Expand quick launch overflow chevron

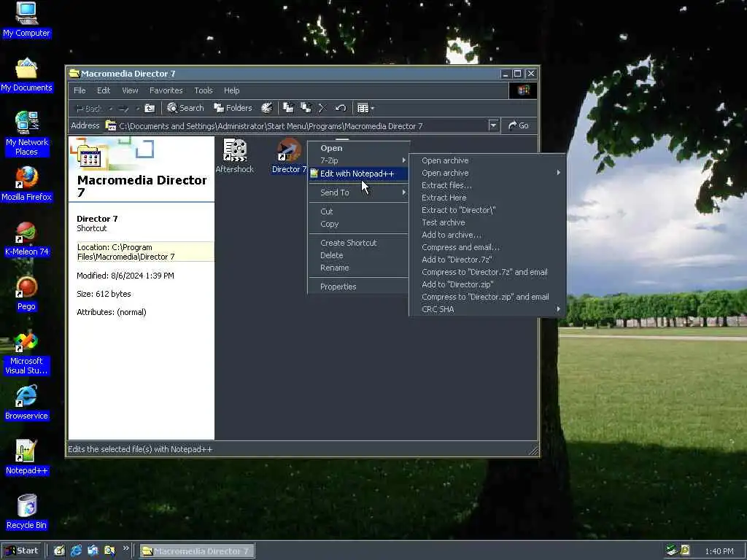125,548
